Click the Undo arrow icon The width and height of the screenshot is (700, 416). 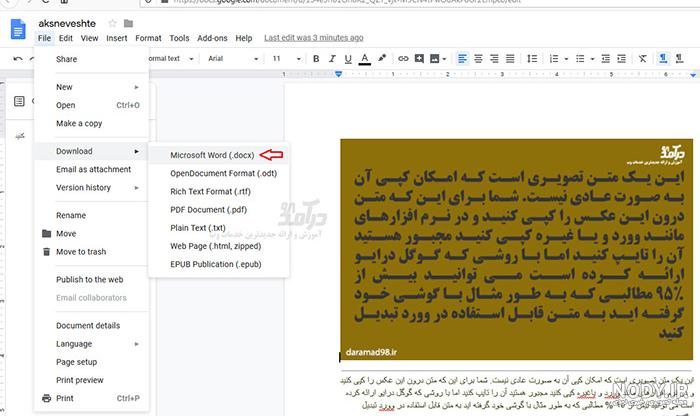point(18,59)
